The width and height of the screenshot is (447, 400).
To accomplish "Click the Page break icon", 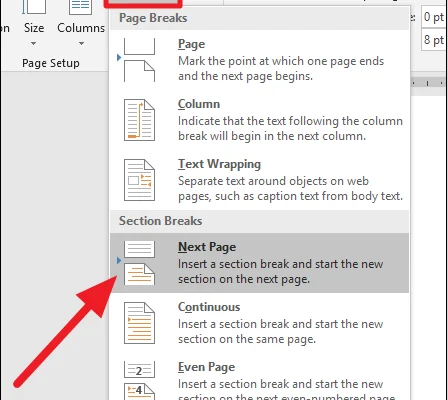I will coord(139,60).
